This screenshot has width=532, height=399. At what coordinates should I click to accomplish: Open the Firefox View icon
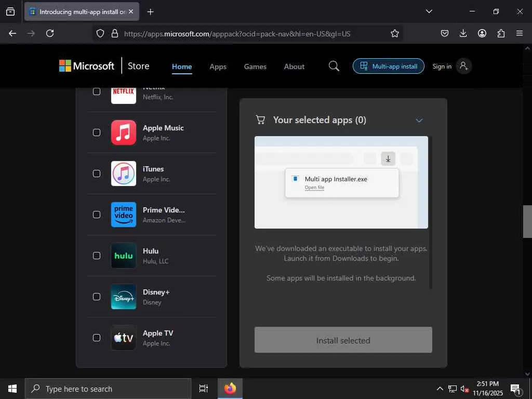coord(10,11)
